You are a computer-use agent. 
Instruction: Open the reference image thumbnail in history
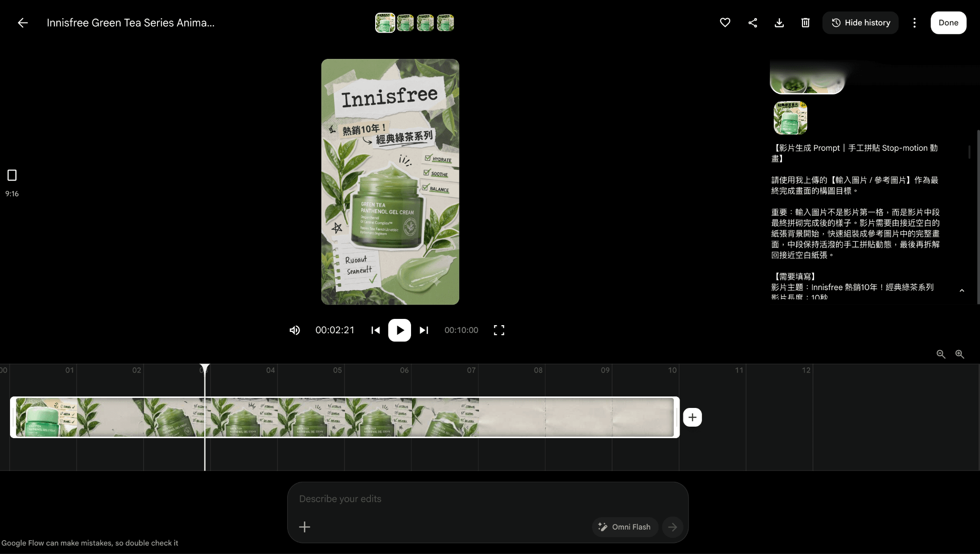pos(791,117)
